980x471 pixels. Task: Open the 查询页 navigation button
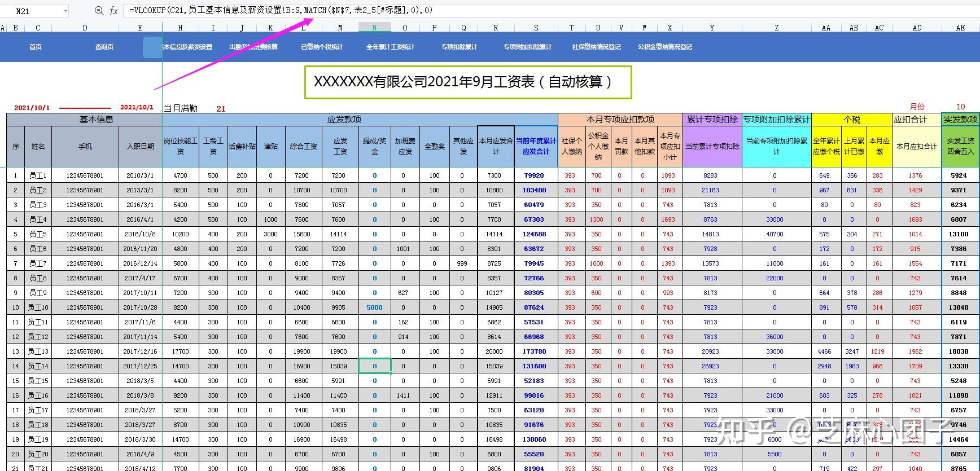pos(104,47)
